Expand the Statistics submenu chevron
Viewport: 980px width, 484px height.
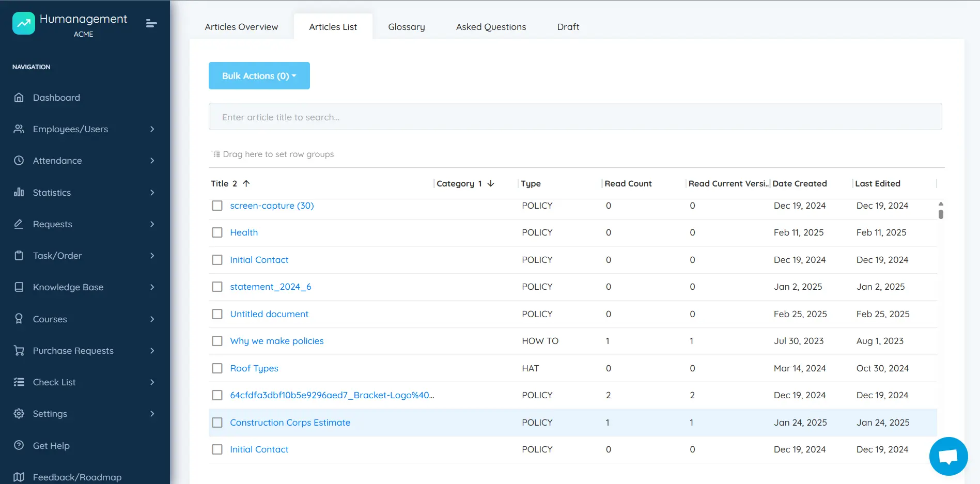[x=152, y=192]
